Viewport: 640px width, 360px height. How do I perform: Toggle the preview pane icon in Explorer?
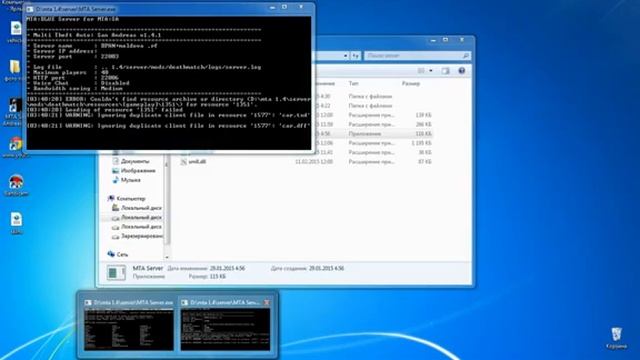[x=445, y=71]
